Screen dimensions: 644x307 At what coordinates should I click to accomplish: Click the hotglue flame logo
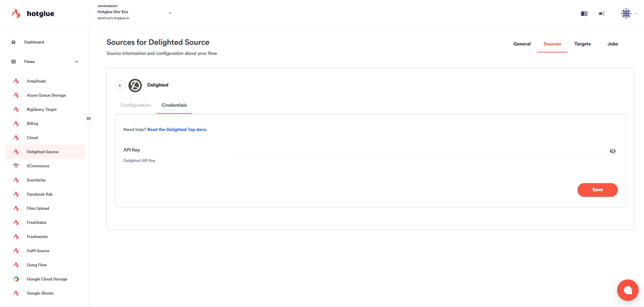coord(16,13)
